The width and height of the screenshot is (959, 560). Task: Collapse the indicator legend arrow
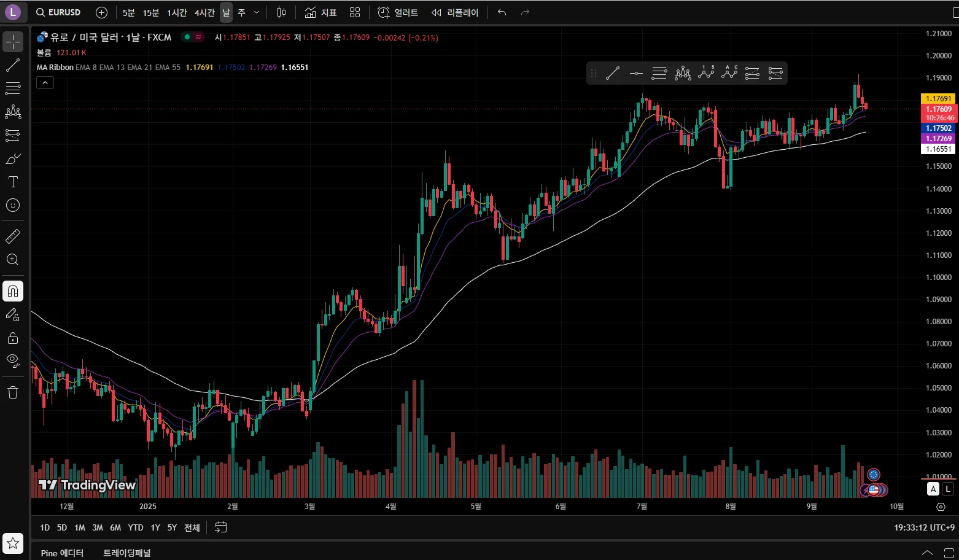45,83
